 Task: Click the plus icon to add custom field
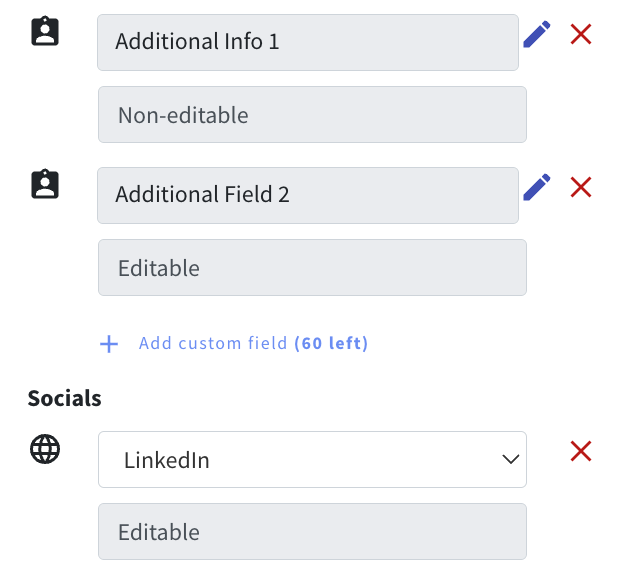pos(109,344)
